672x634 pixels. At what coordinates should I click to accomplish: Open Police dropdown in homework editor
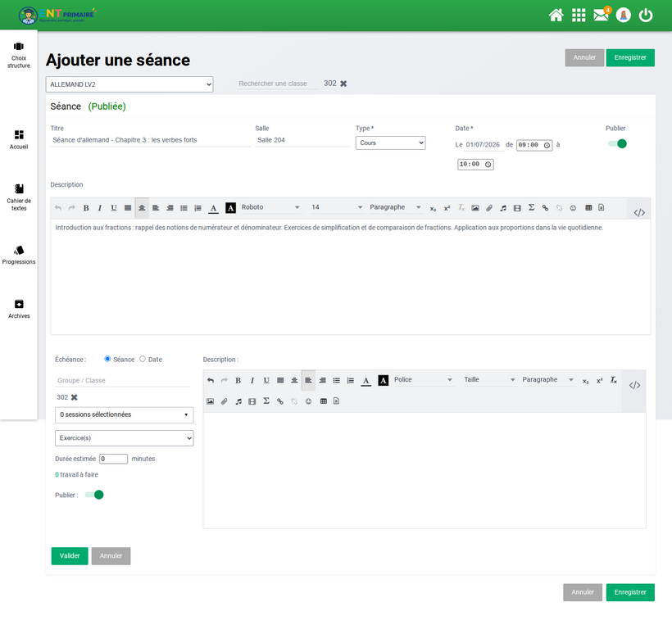point(423,379)
